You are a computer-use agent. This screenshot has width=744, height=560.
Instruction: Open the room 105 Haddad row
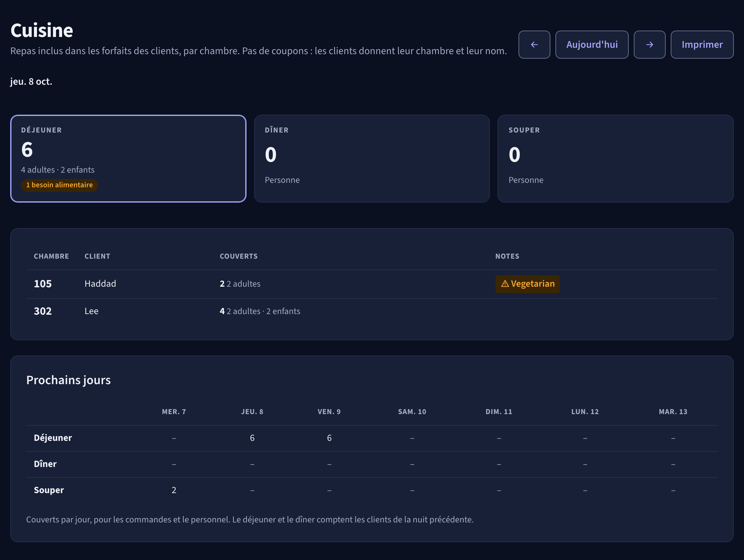pyautogui.click(x=372, y=284)
